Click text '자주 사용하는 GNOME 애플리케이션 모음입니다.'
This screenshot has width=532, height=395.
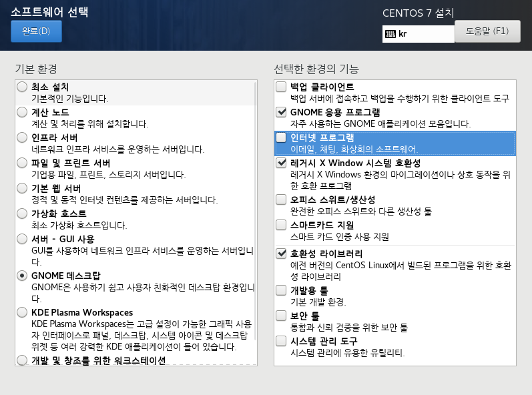coord(380,123)
